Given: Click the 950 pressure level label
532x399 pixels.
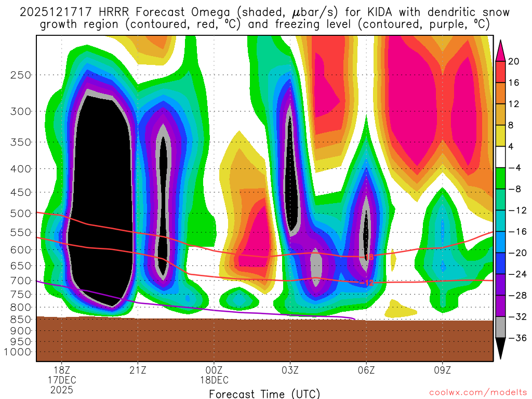Looking at the screenshot, I should point(21,342).
